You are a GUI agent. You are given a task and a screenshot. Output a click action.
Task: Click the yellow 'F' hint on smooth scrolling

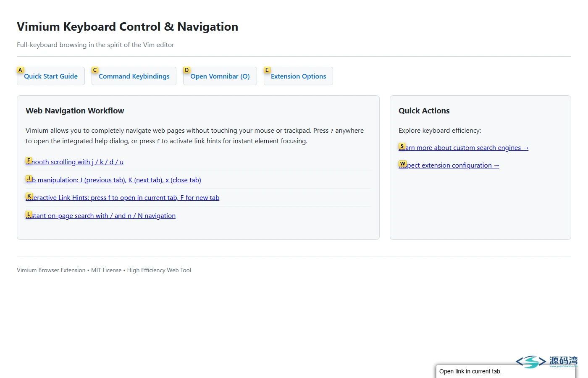coord(29,160)
